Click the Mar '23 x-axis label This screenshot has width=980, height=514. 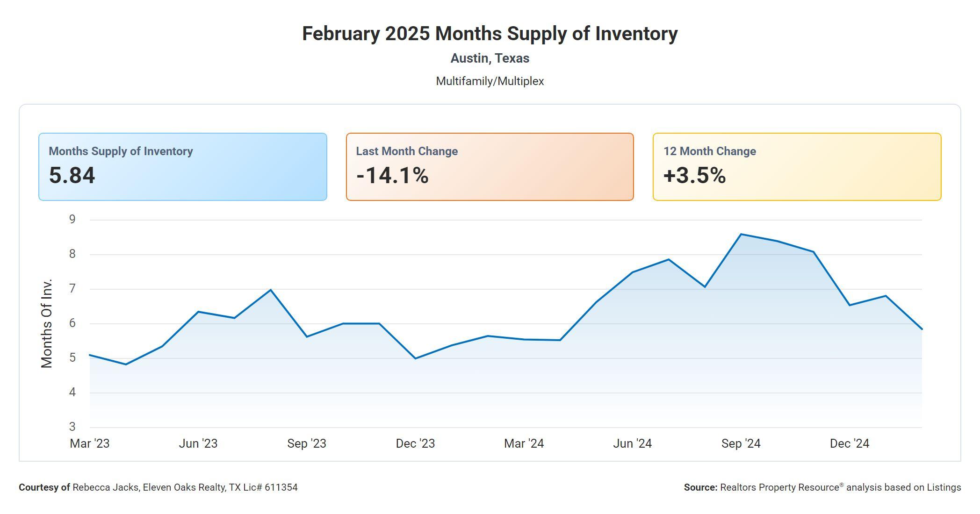coord(90,443)
